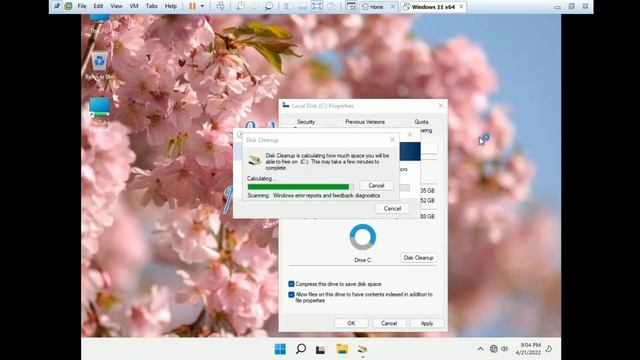Click the green Calculating progress bar
This screenshot has width=640, height=360.
coord(300,187)
